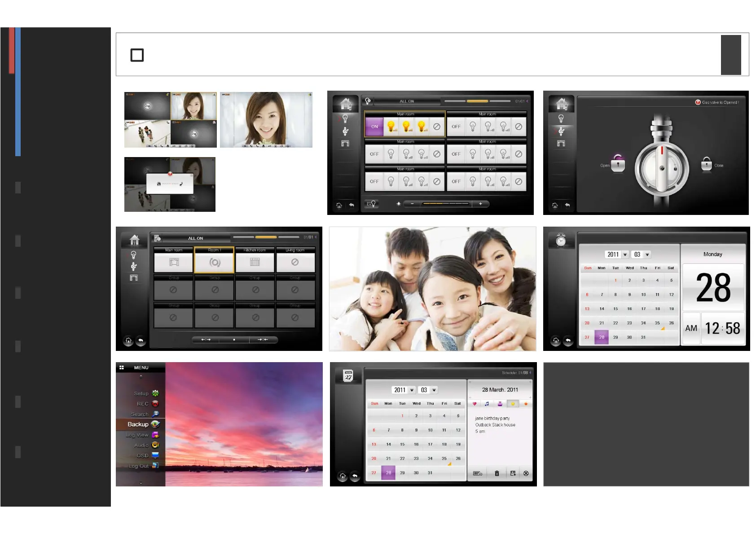Go back from the clock panel bottom bar
This screenshot has height=534, width=756.
tap(568, 341)
